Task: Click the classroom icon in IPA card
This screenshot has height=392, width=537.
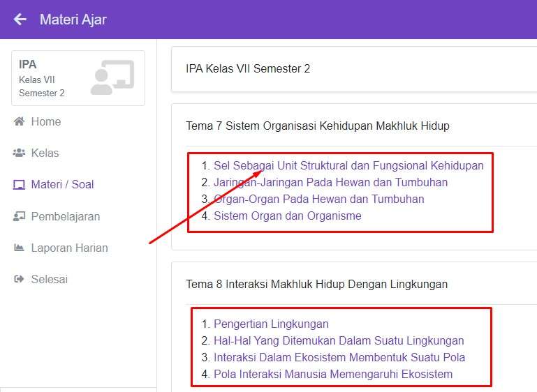Action: [112, 77]
